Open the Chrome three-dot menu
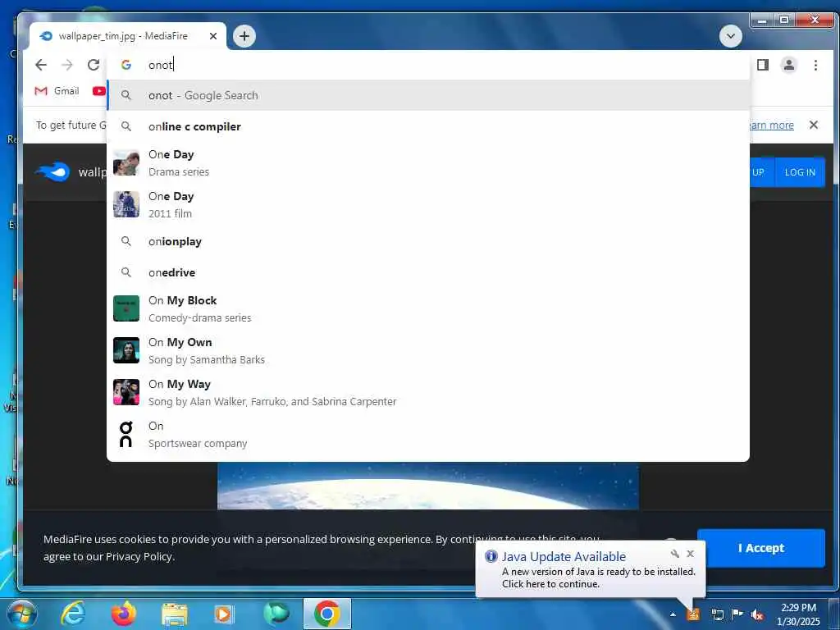Viewport: 840px width, 630px height. click(x=815, y=65)
